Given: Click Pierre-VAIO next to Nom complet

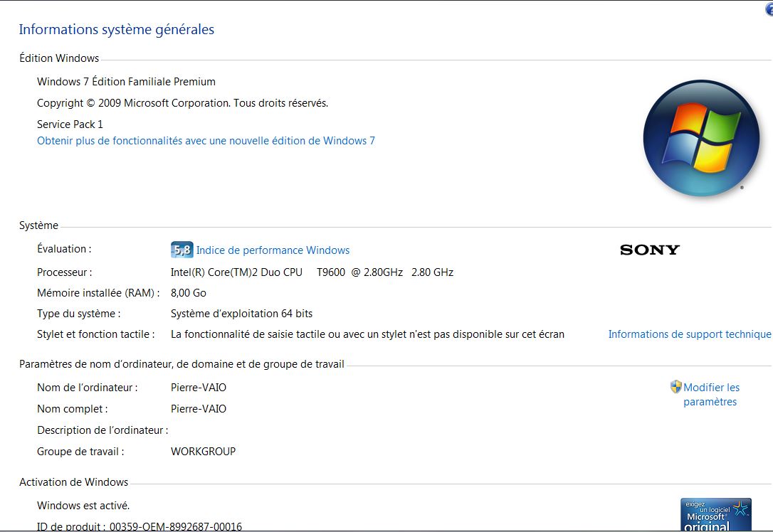Looking at the screenshot, I should pyautogui.click(x=199, y=409).
